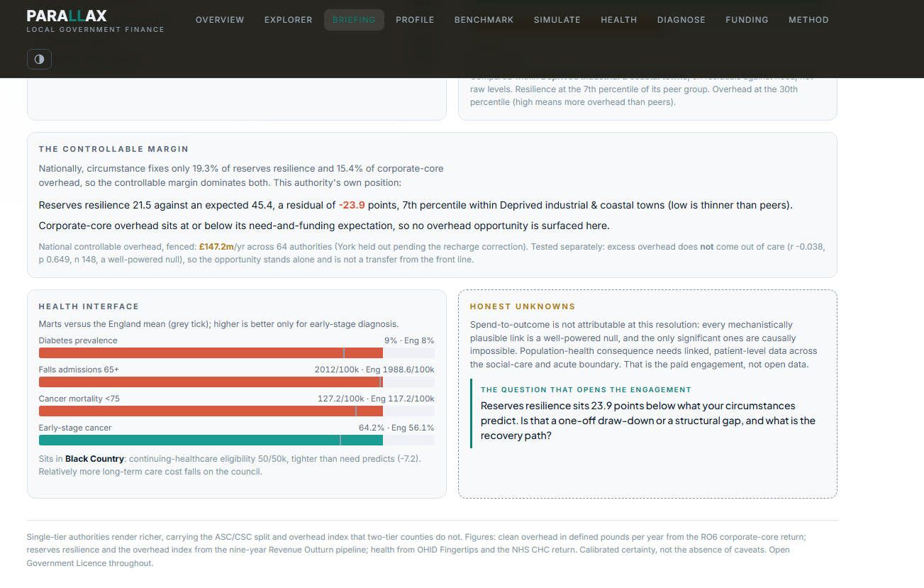
Task: Click the red -23.9 residual value
Action: tap(352, 206)
